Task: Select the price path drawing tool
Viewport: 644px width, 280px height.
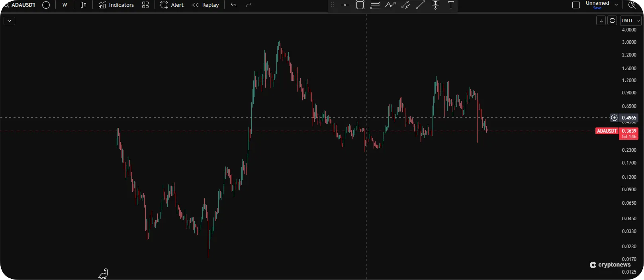Action: tap(390, 5)
